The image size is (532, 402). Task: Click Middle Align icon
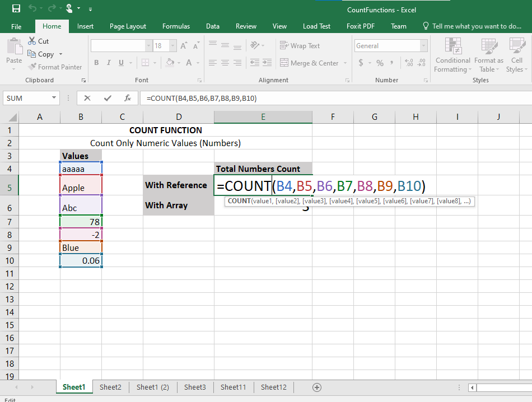[225, 45]
